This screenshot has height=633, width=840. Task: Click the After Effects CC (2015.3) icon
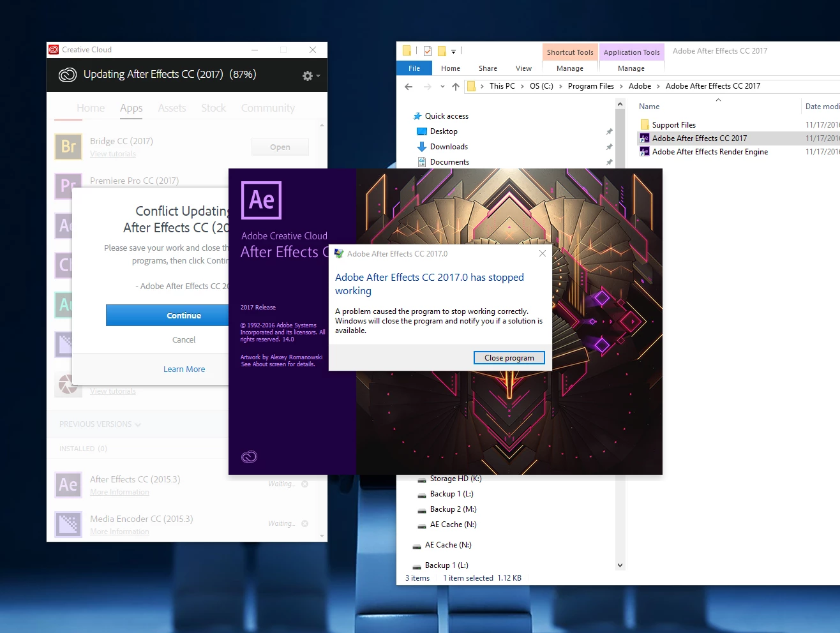pos(68,485)
